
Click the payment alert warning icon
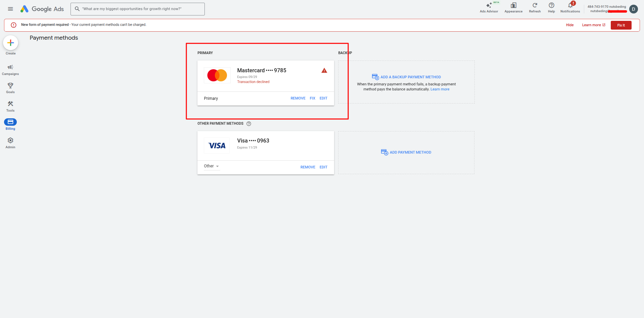pyautogui.click(x=14, y=25)
